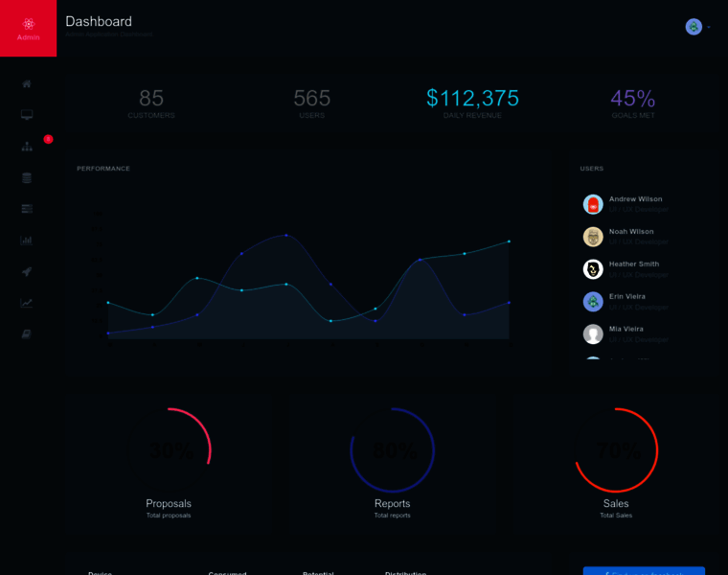Image resolution: width=728 pixels, height=575 pixels.
Task: Click the Dashboard page title
Action: (99, 21)
